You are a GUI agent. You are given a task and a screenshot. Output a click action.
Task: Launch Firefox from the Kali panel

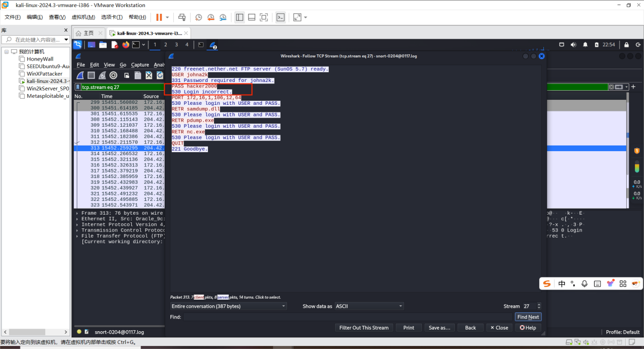click(x=126, y=45)
